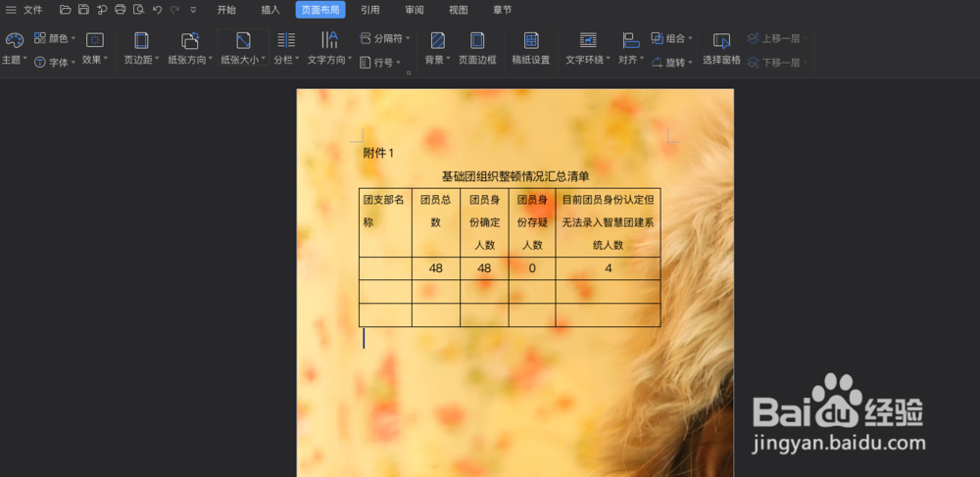Click the open folder icon

point(65,10)
